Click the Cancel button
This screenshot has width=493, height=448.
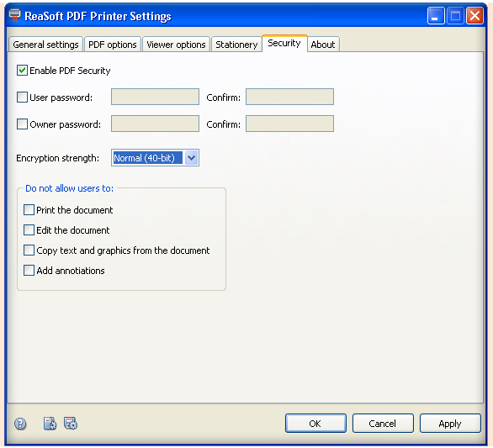pyautogui.click(x=383, y=424)
